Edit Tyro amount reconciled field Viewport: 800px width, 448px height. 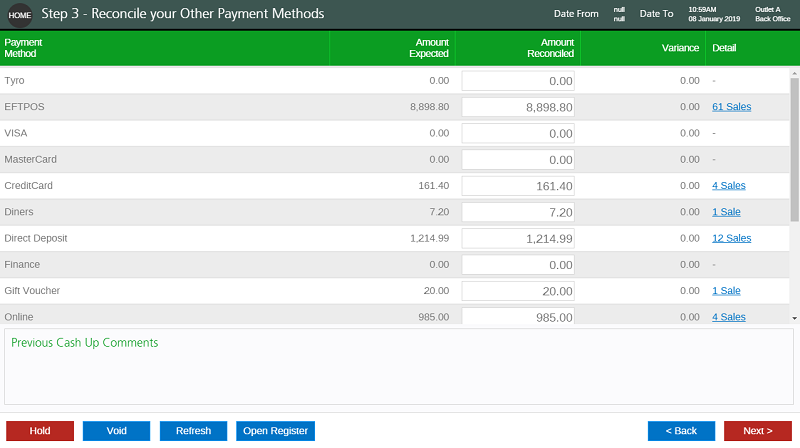518,81
